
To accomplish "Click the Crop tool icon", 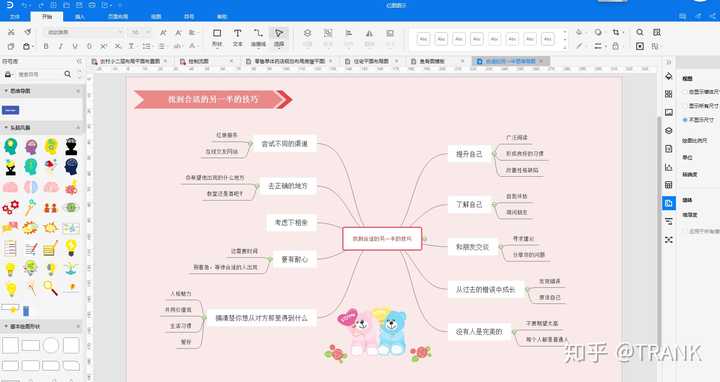I will [x=616, y=32].
